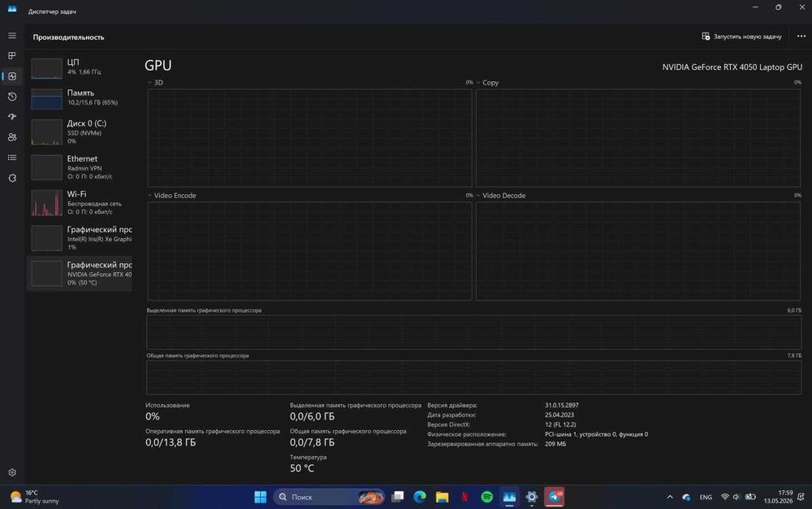The width and height of the screenshot is (812, 509).
Task: Select the ЦП performance entry
Action: tap(80, 67)
